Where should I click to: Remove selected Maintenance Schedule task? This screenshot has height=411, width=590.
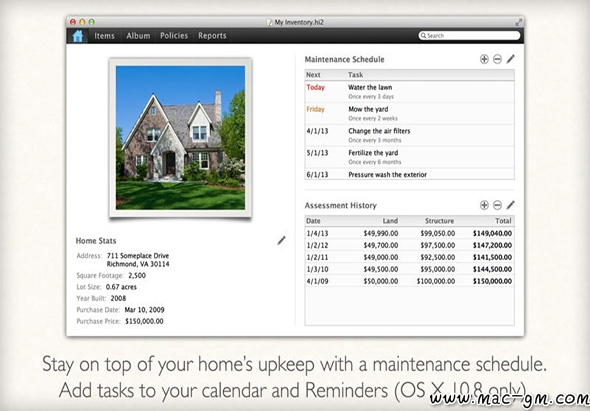click(x=497, y=59)
